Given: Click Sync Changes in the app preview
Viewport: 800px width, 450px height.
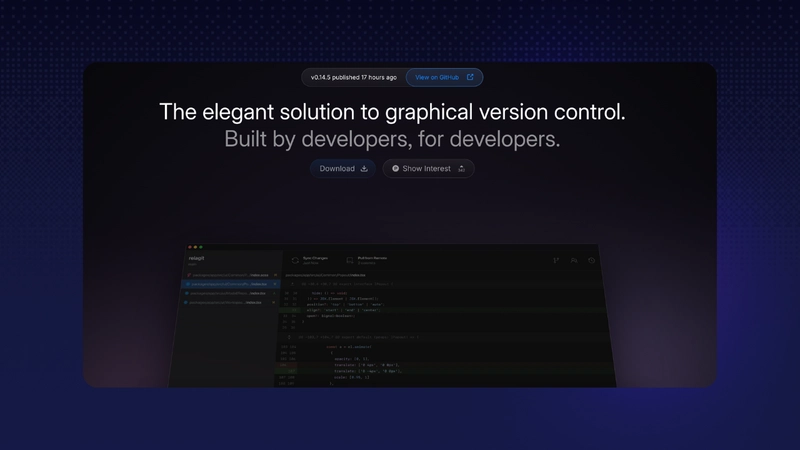Looking at the screenshot, I should coord(315,259).
